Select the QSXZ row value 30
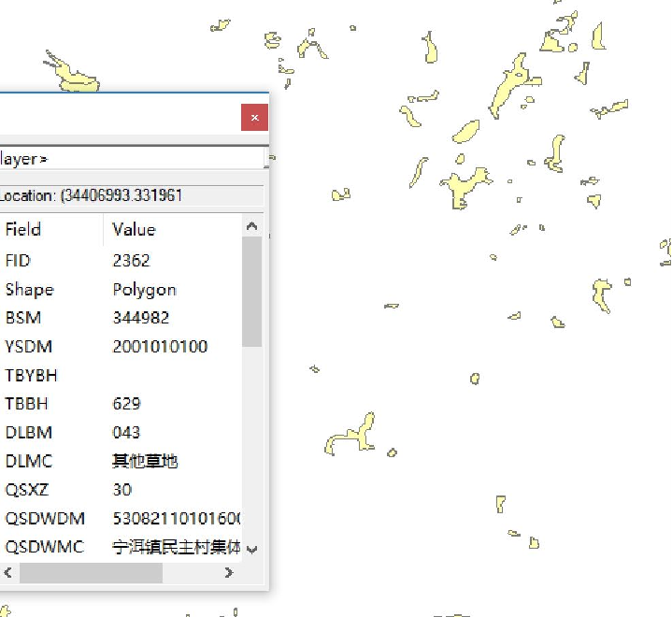 click(122, 490)
